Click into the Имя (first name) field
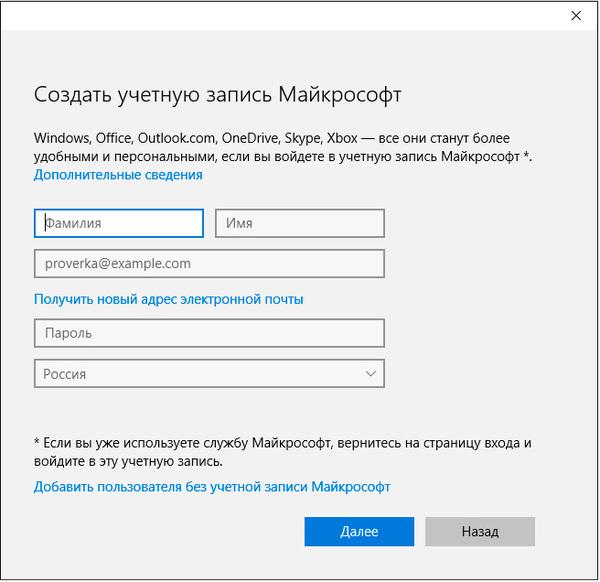This screenshot has width=600, height=582. click(300, 223)
